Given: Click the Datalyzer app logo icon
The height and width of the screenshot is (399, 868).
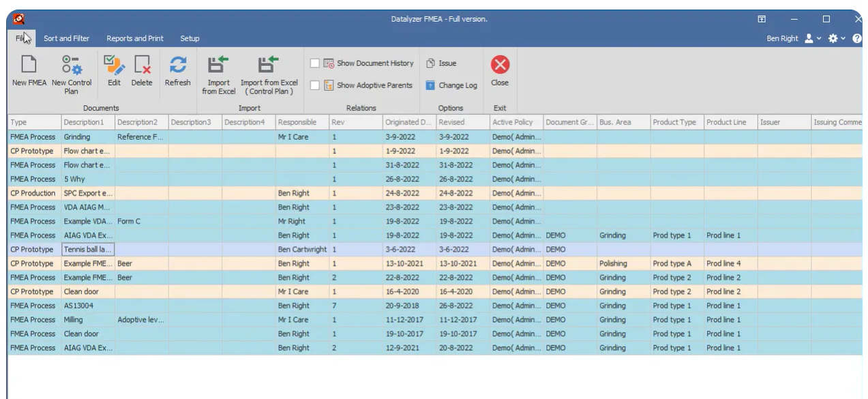Looking at the screenshot, I should click(x=18, y=19).
